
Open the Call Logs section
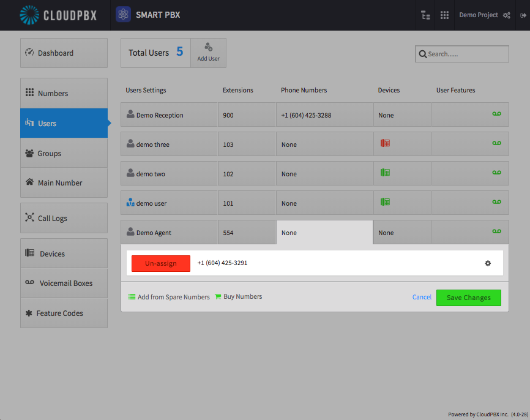64,218
